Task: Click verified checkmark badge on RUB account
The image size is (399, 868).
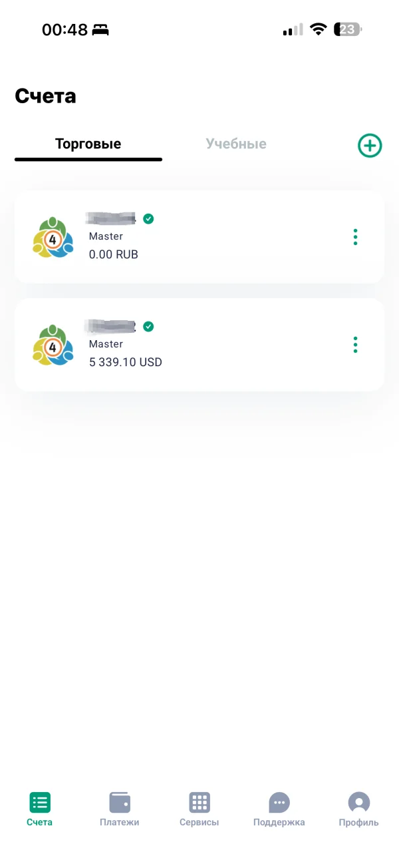Action: 148,218
